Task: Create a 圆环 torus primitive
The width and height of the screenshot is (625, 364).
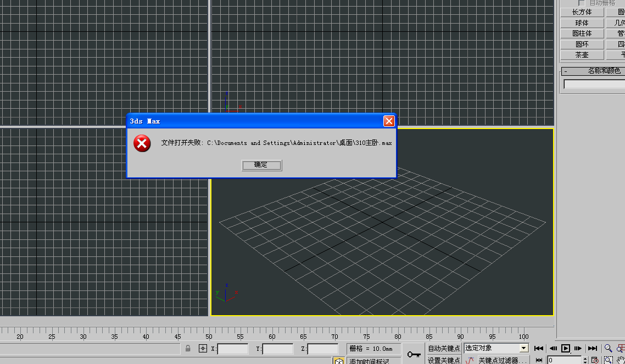Action: 582,44
